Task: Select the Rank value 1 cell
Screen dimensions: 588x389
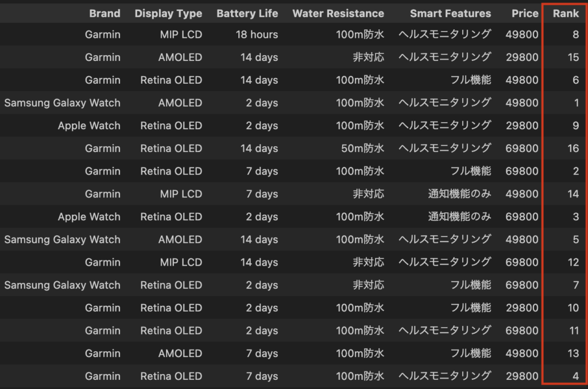Action: (x=577, y=103)
